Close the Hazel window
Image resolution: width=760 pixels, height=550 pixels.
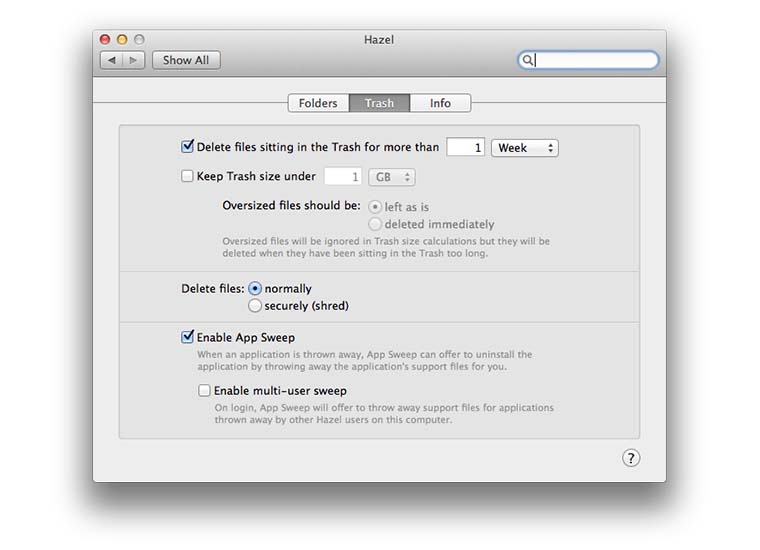pyautogui.click(x=105, y=39)
